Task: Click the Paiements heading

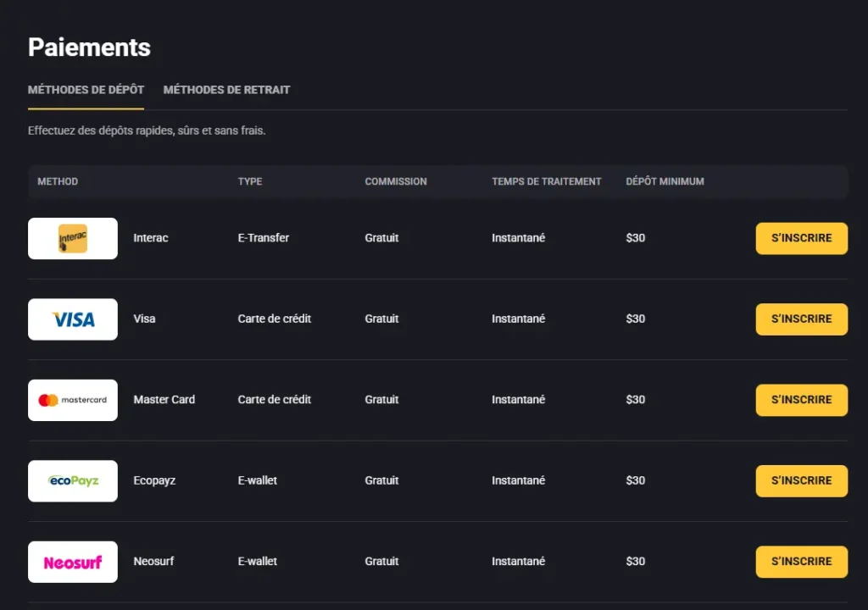Action: click(89, 47)
